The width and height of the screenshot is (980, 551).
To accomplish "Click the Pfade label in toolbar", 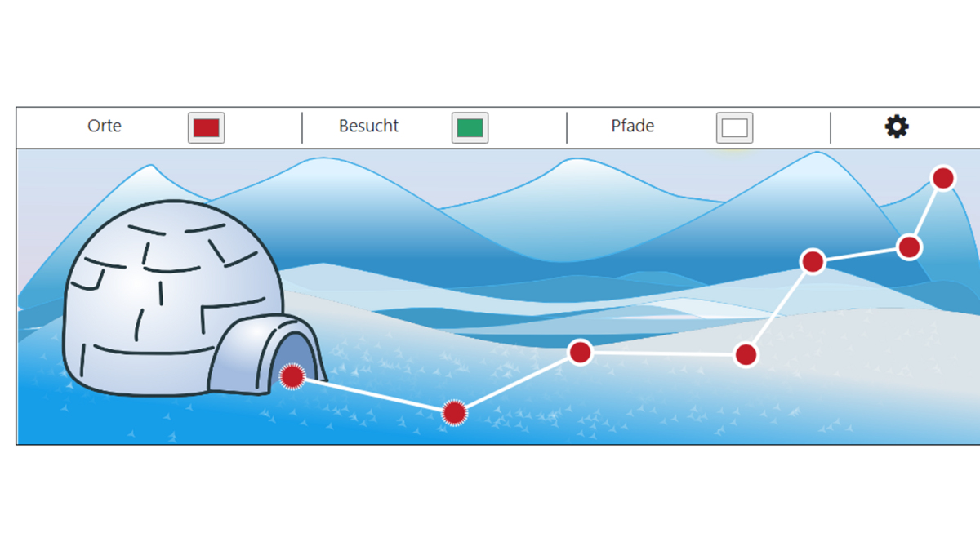I will [633, 127].
